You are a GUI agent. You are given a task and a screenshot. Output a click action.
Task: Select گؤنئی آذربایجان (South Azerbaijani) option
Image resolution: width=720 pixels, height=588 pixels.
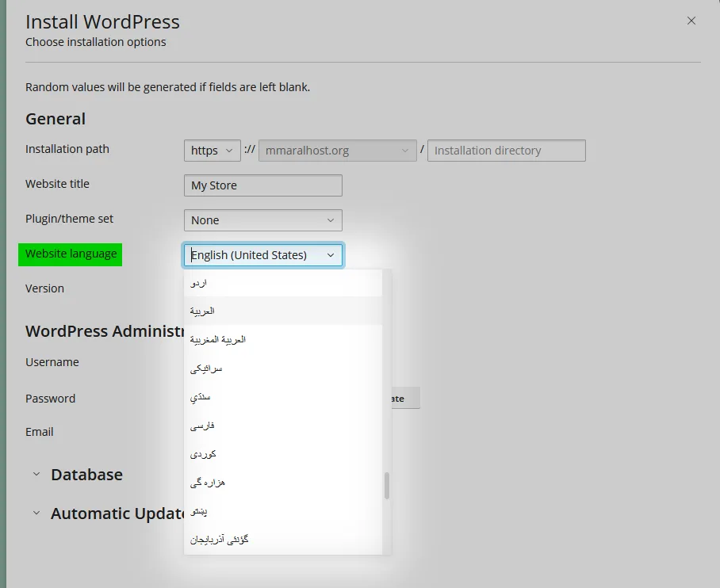click(x=283, y=540)
